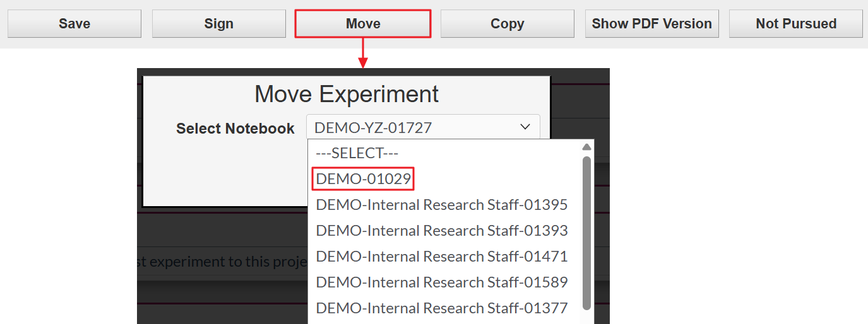Viewport: 868px width, 324px height.
Task: Select notebook DEMO-01029 from the list
Action: click(364, 179)
